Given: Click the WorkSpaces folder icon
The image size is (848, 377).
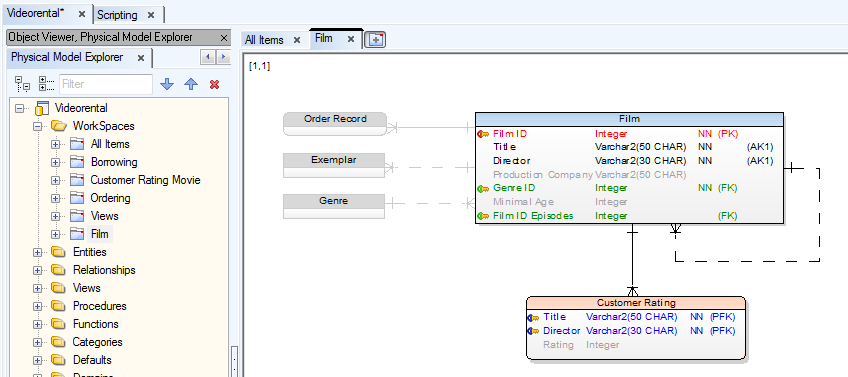Looking at the screenshot, I should click(x=58, y=126).
